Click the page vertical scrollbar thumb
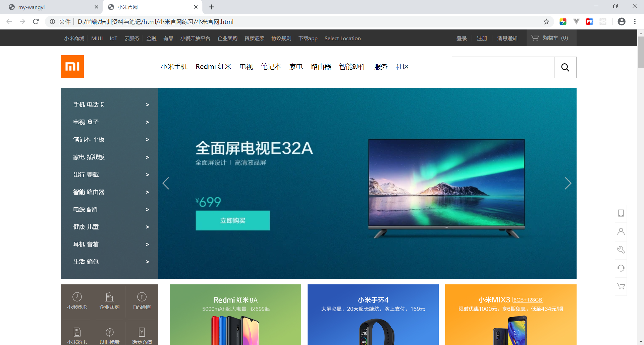644x345 pixels. pyautogui.click(x=641, y=52)
